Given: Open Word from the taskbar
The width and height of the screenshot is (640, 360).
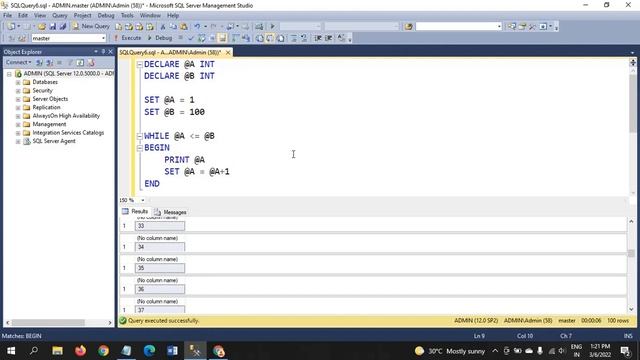Looking at the screenshot, I should tap(172, 351).
